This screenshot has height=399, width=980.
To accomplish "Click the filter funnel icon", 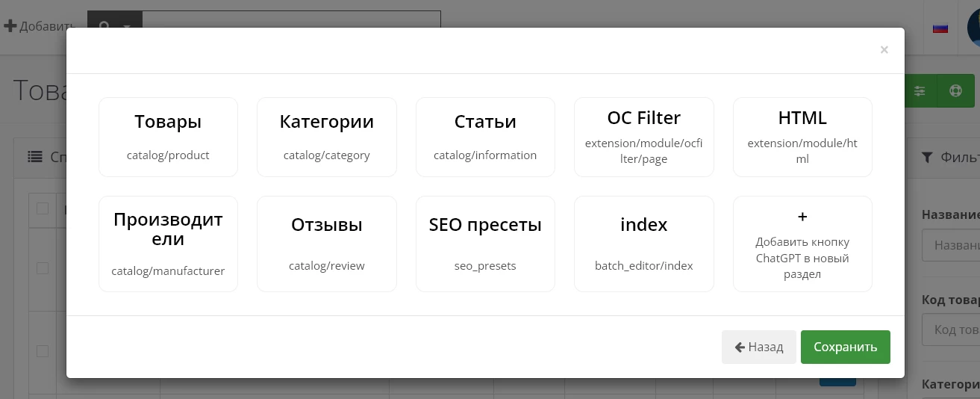I will [x=927, y=157].
